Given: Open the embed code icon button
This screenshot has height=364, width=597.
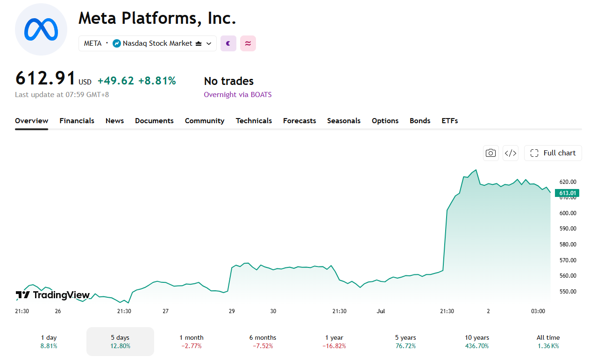Looking at the screenshot, I should coord(511,153).
